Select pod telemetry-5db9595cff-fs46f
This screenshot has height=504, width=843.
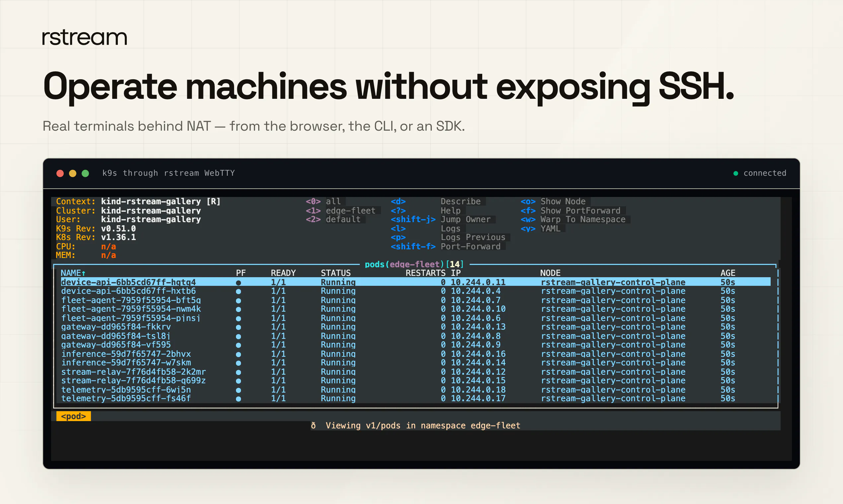(416, 399)
